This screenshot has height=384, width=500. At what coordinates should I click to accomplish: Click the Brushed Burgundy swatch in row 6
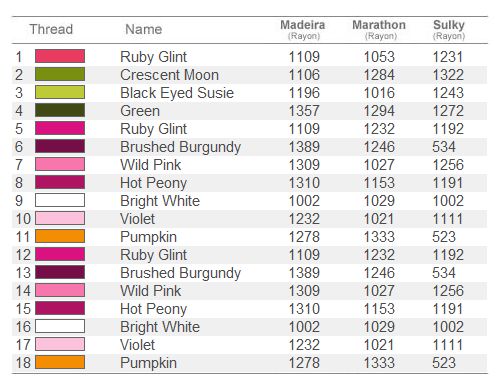point(60,146)
